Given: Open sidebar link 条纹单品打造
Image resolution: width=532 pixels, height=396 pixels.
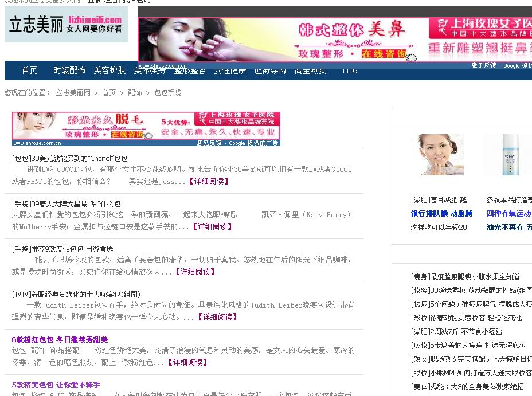Looking at the screenshot, I should (x=509, y=200).
